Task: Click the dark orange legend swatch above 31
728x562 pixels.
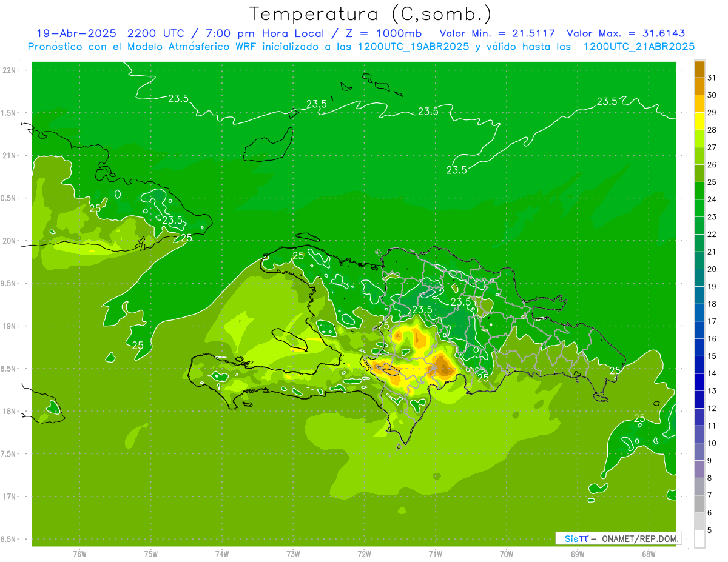Action: [x=699, y=69]
